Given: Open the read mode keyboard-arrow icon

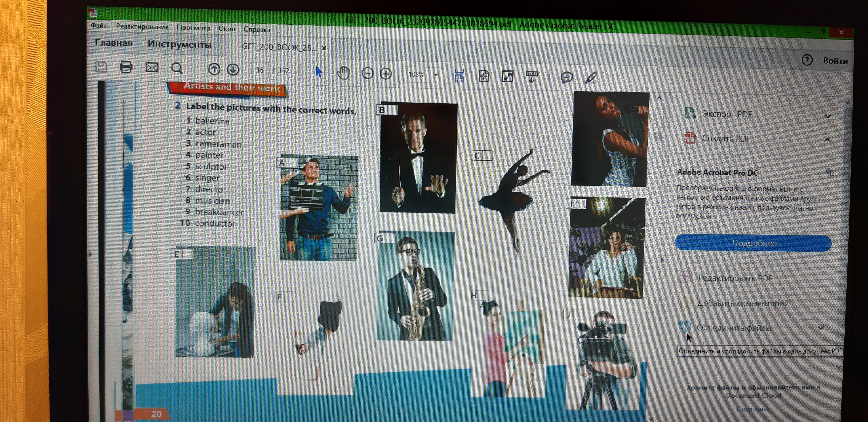Looking at the screenshot, I should [532, 77].
